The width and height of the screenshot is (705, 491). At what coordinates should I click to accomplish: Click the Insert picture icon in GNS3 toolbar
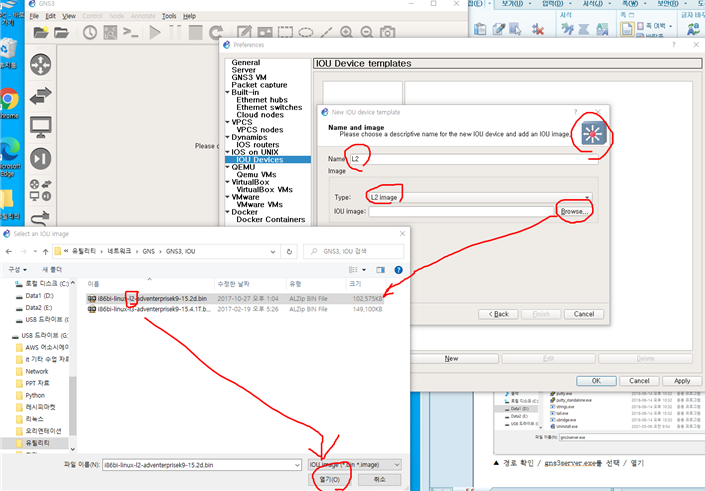pyautogui.click(x=265, y=32)
